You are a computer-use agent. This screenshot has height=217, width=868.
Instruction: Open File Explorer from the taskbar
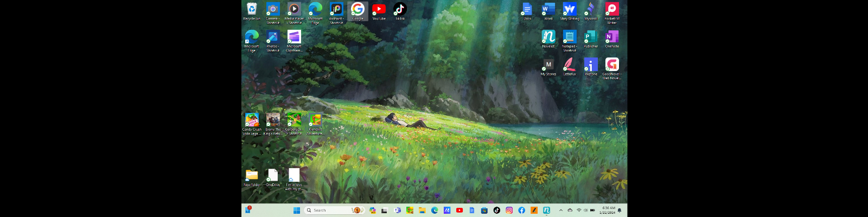(422, 210)
